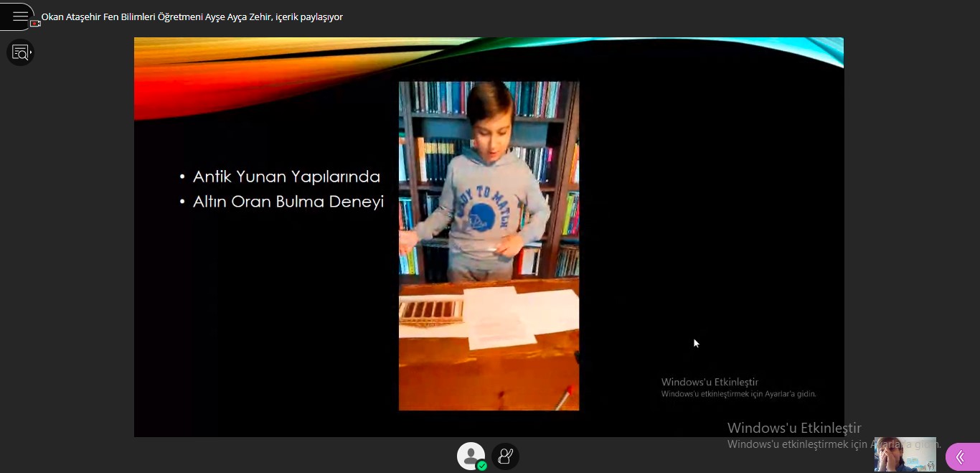This screenshot has height=473, width=980.
Task: Open my status and settings avatar
Action: point(471,455)
